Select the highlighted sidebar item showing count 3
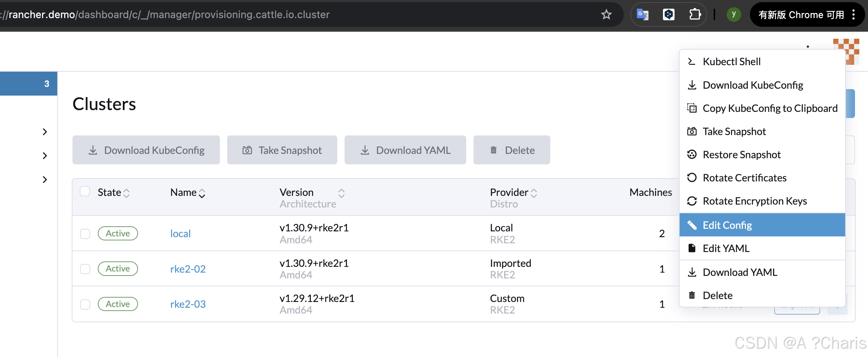This screenshot has height=357, width=868. [x=29, y=84]
